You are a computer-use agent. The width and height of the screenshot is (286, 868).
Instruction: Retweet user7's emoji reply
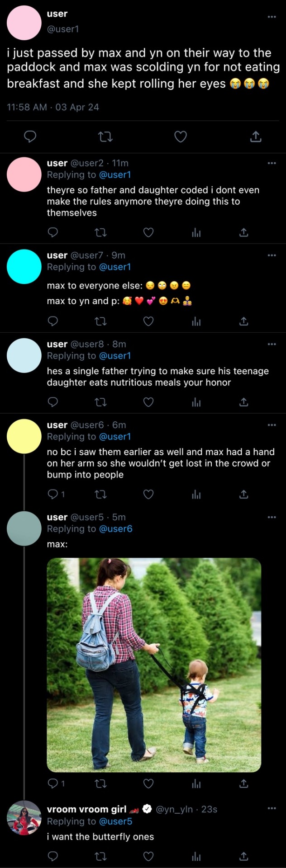pyautogui.click(x=100, y=321)
